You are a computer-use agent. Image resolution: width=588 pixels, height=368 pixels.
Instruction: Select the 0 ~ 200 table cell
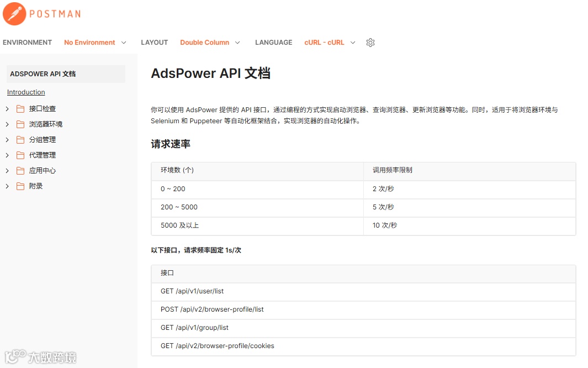pos(257,189)
